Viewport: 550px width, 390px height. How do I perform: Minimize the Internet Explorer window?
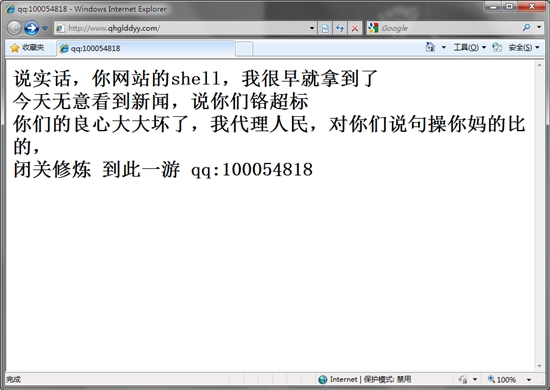pyautogui.click(x=494, y=7)
